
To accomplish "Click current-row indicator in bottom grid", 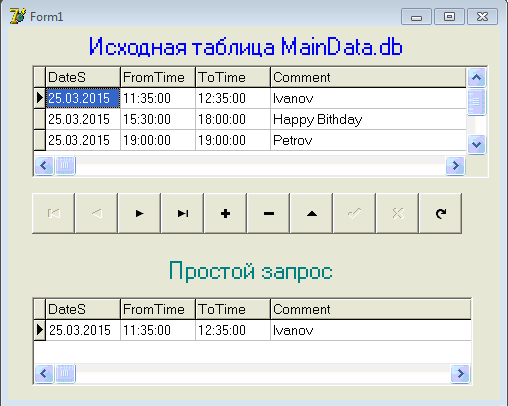I will tap(40, 330).
